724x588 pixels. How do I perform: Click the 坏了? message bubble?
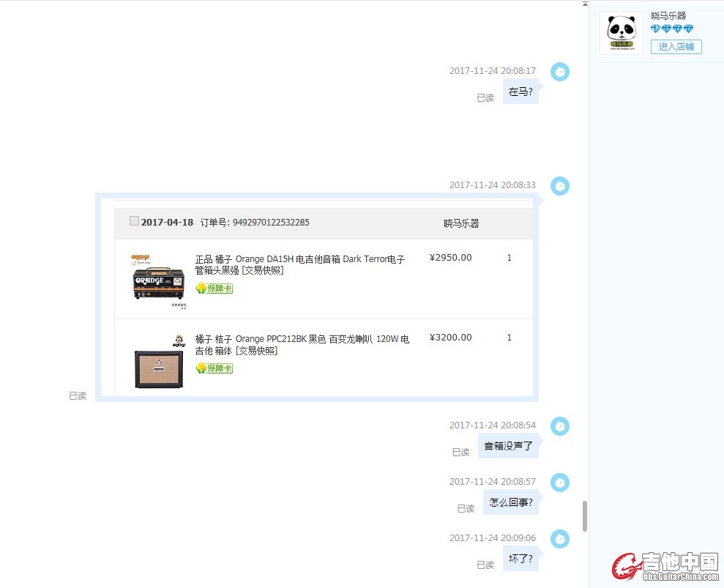point(520,559)
